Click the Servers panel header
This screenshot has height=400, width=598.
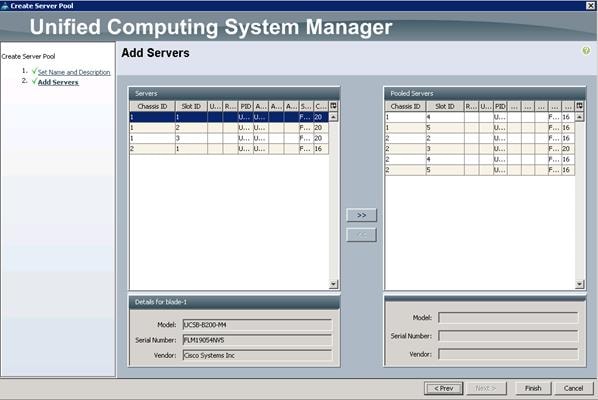pos(234,93)
